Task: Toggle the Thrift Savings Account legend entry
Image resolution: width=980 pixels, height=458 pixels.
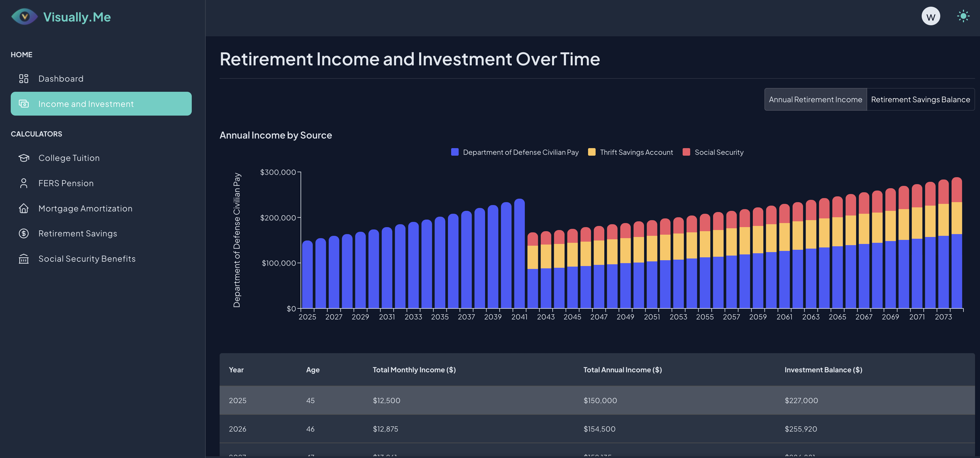Action: coord(630,152)
